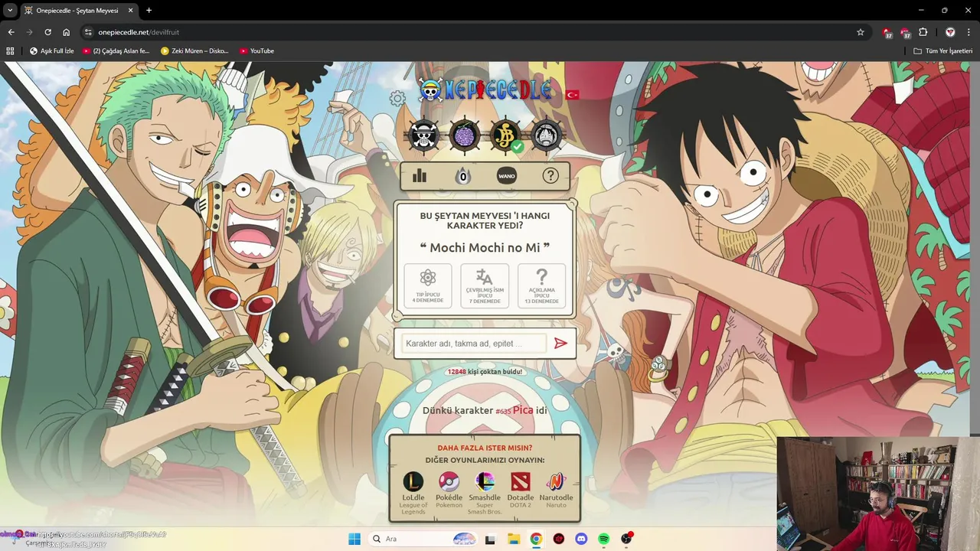The image size is (980, 551).
Task: Open the second red extension with 37 badge
Action: click(905, 32)
